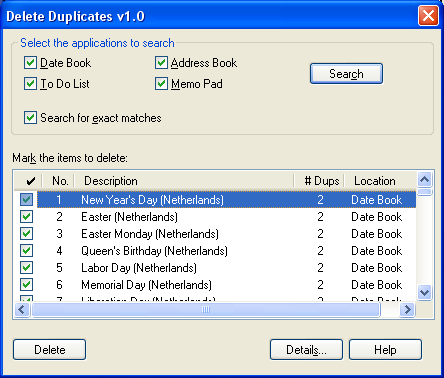The image size is (444, 378).
Task: Click number 4 in Queen's Birthday row
Action: [x=59, y=251]
